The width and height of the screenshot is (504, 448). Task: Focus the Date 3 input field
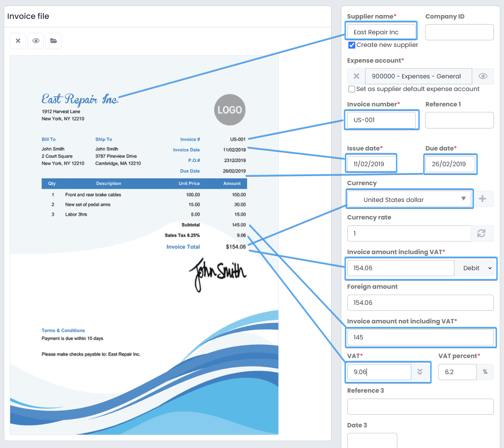(x=372, y=442)
